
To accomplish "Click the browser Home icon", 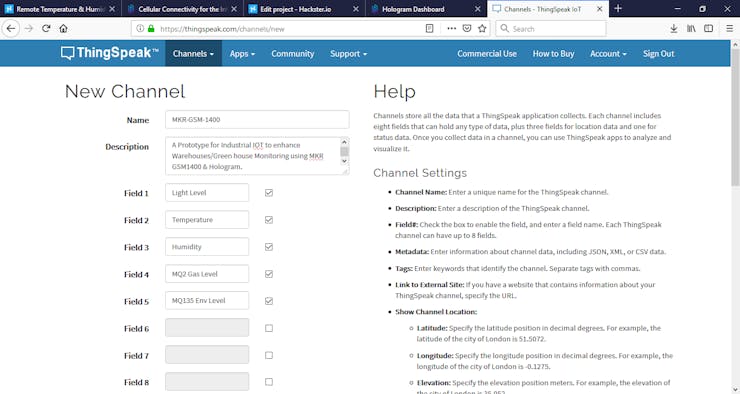I will pos(63,28).
